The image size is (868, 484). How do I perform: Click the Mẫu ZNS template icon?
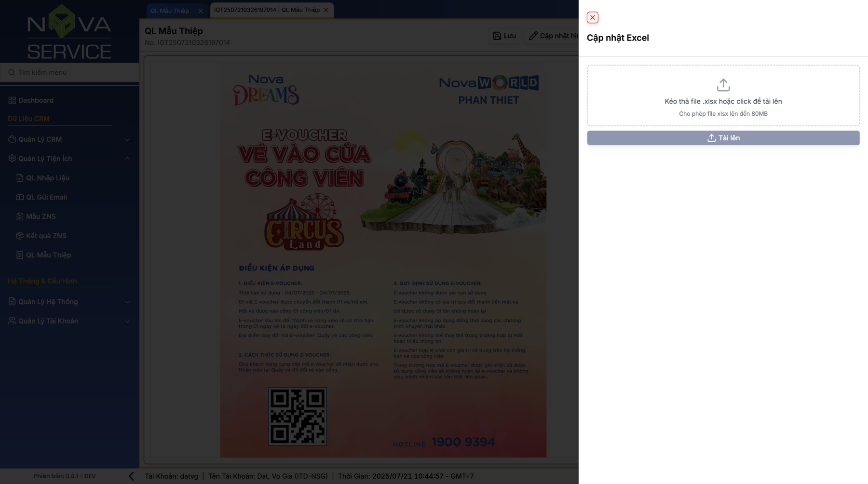[20, 216]
